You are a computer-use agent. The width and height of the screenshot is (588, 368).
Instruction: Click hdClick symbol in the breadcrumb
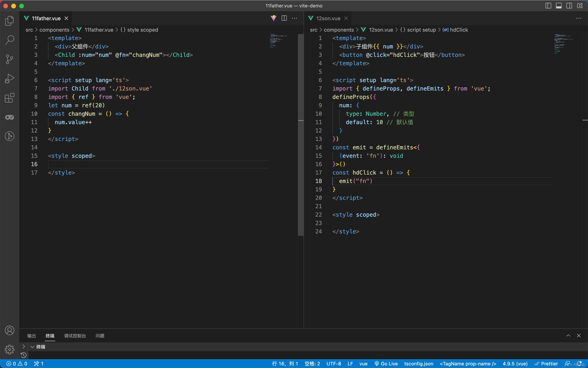pyautogui.click(x=459, y=30)
